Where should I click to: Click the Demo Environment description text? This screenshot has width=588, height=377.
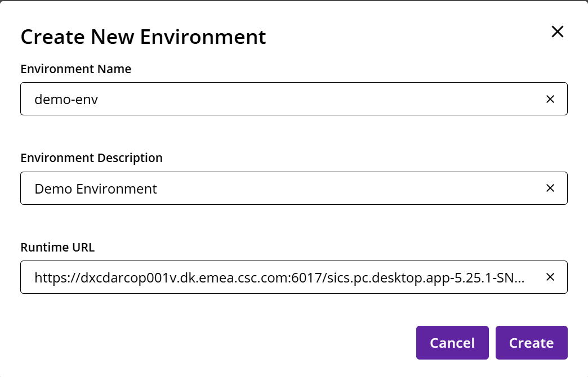pos(96,189)
